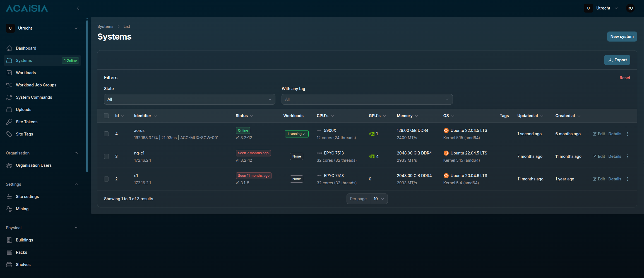Open the With any tag dropdown
The height and width of the screenshot is (278, 644).
point(367,99)
